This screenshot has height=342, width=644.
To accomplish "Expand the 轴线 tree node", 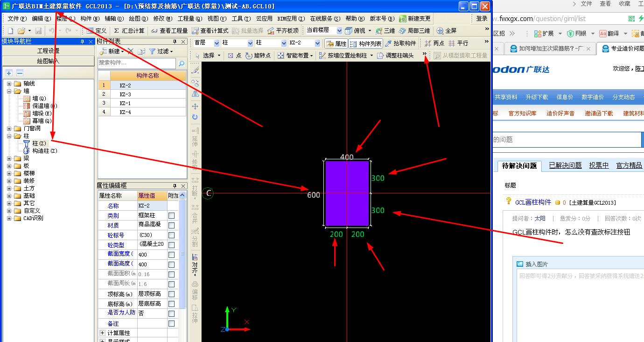I will (x=9, y=84).
